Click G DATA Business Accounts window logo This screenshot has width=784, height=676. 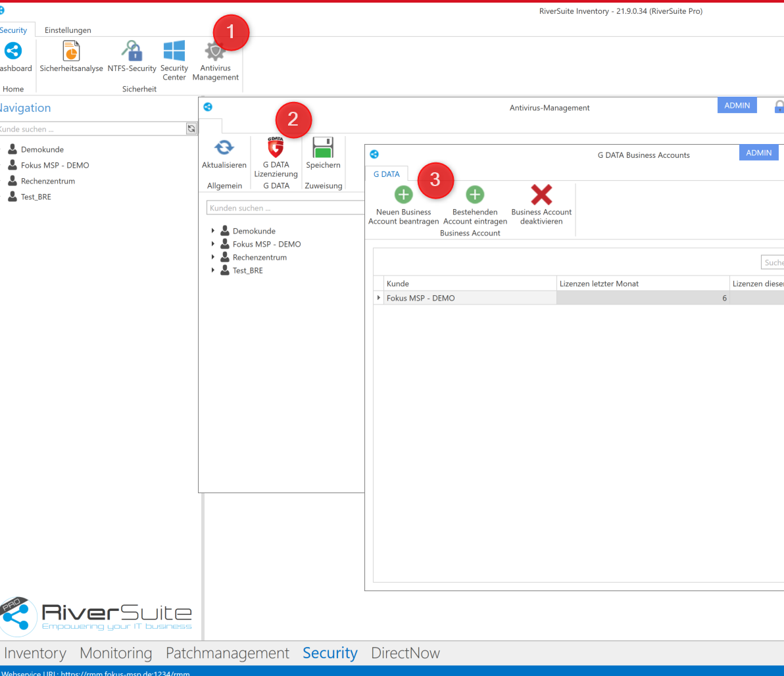pyautogui.click(x=374, y=155)
